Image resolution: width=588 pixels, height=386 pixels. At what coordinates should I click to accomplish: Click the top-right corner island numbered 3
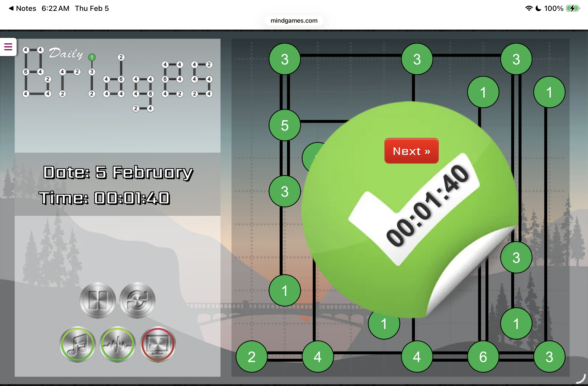[516, 59]
